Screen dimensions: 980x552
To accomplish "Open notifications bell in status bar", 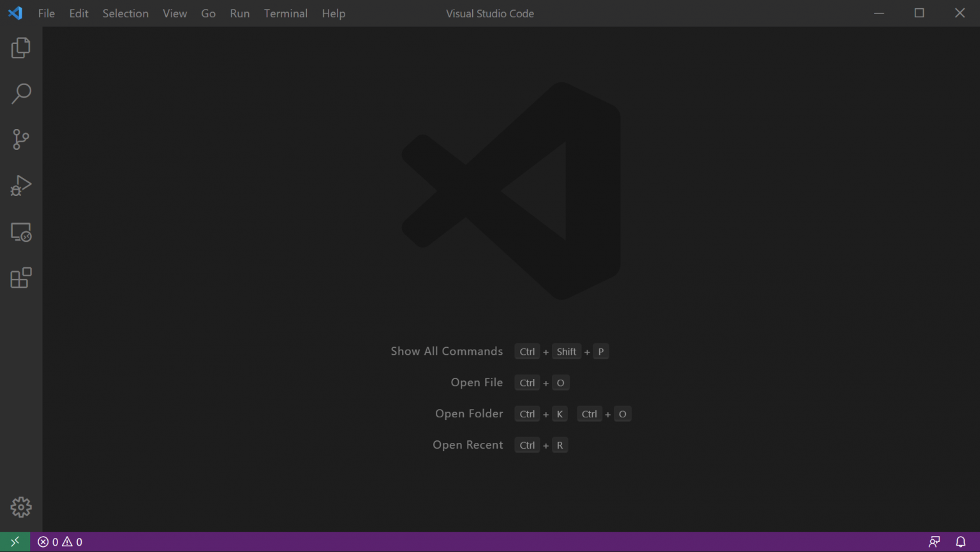I will pos(961,542).
